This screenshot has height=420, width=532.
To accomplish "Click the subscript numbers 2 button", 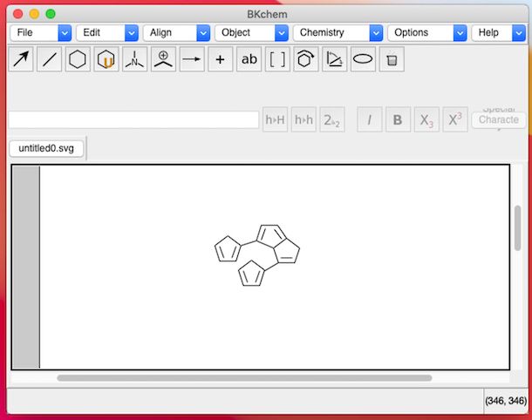I will tap(332, 119).
